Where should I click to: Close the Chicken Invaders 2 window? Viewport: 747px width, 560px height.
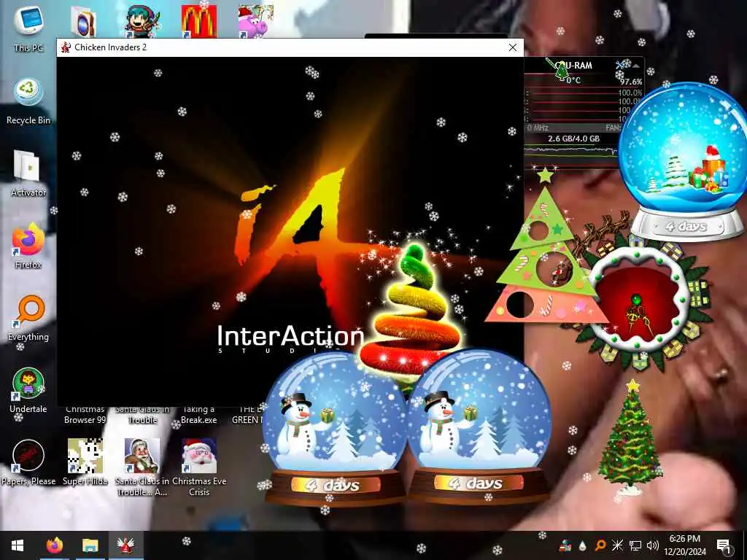tap(513, 47)
